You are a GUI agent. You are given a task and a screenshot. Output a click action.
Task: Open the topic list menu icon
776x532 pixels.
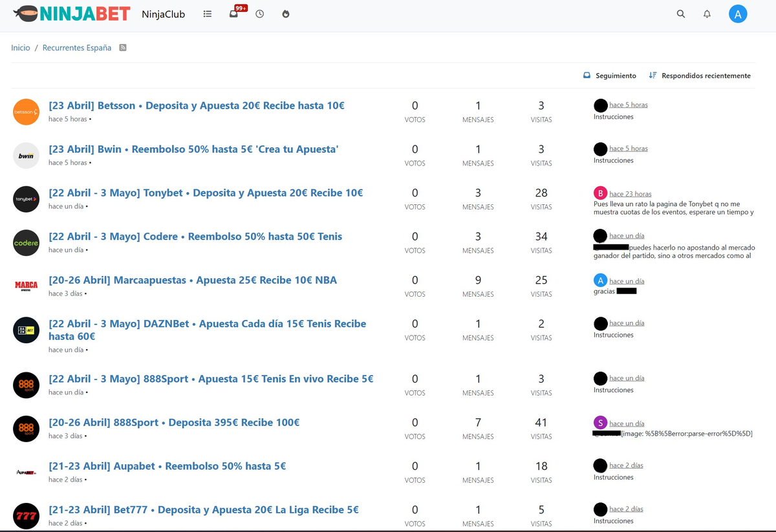coord(207,14)
